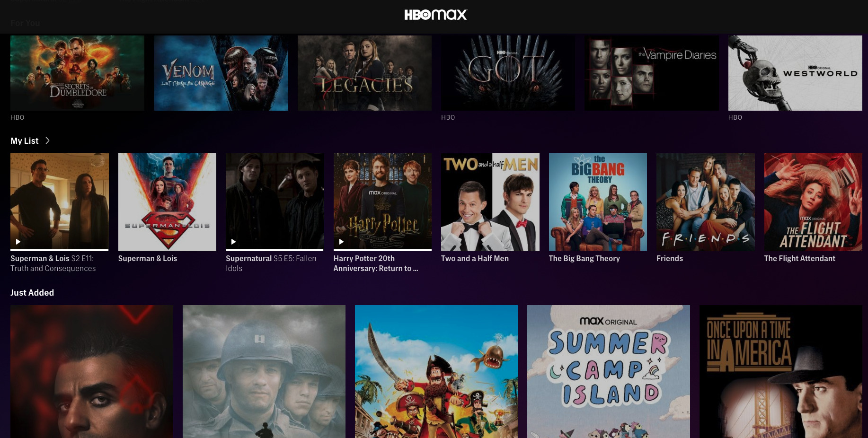Select the Legacies show tile
This screenshot has height=438, width=868.
tap(364, 73)
